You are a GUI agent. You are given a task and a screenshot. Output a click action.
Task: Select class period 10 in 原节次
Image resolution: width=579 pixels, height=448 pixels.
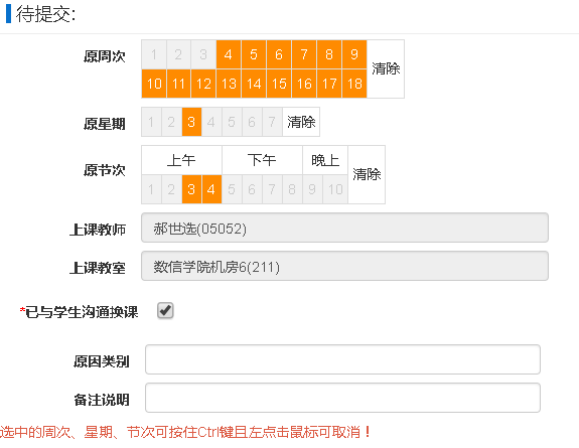335,189
